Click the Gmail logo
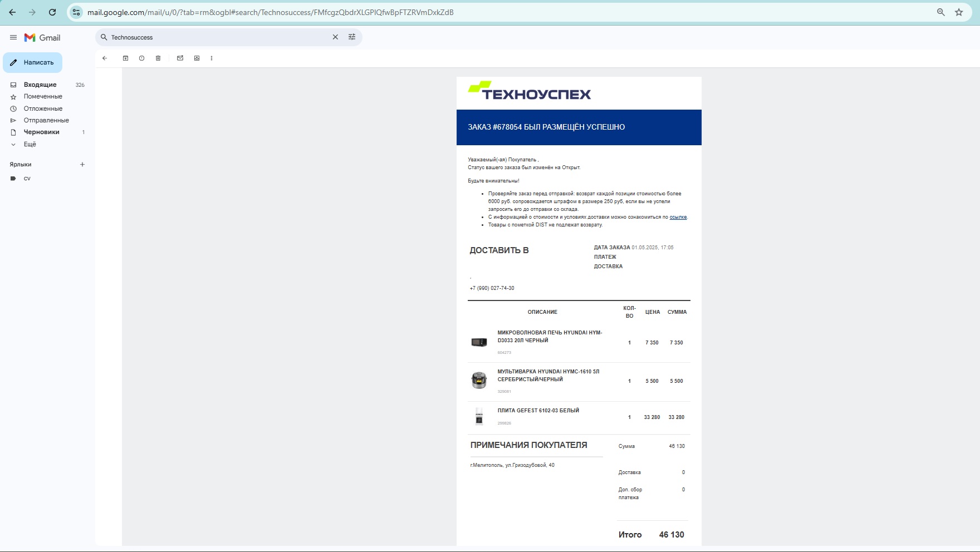 point(42,37)
